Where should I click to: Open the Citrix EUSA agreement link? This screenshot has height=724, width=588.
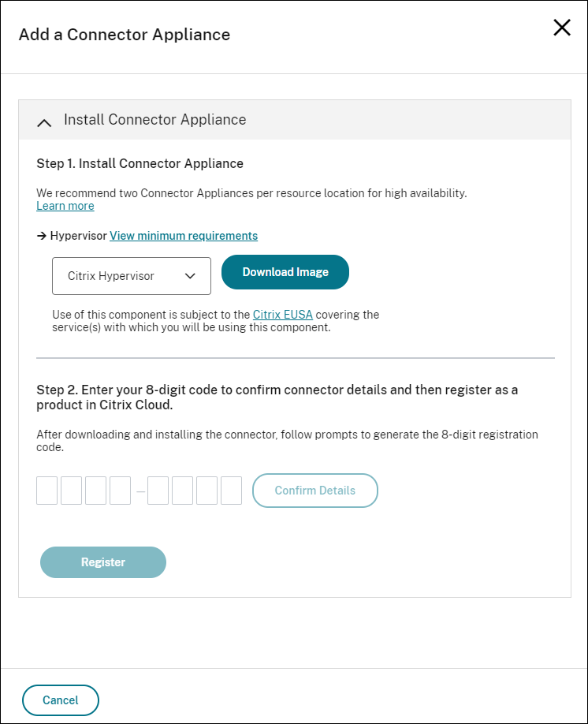[x=282, y=314]
